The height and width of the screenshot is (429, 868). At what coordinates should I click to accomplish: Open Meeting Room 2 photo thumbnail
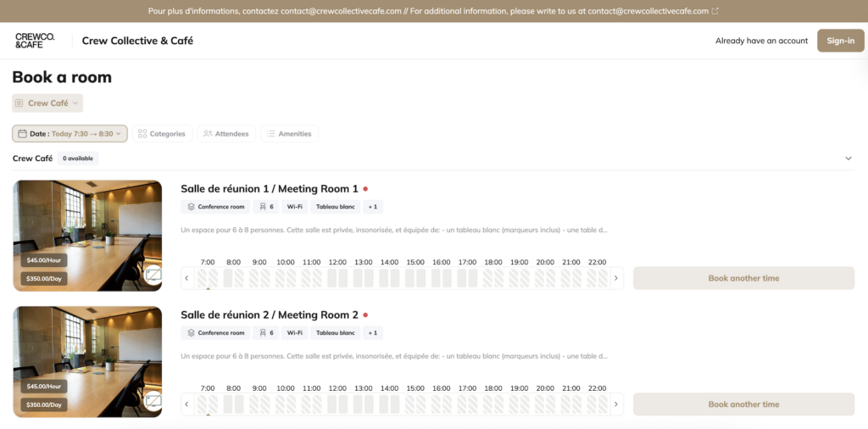click(87, 361)
